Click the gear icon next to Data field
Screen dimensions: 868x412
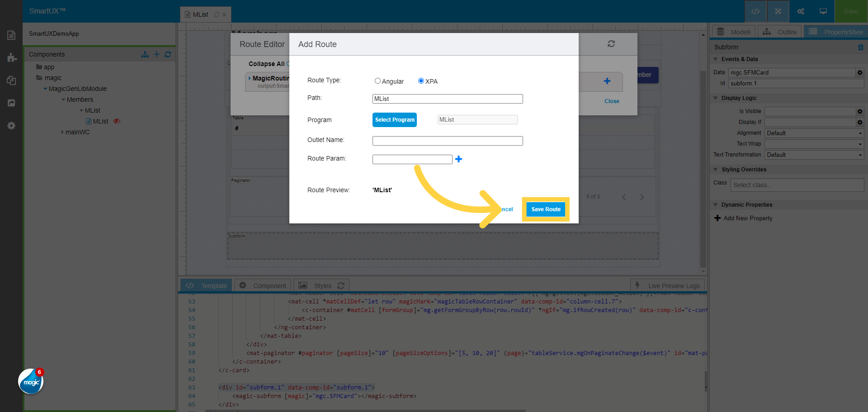pos(859,72)
